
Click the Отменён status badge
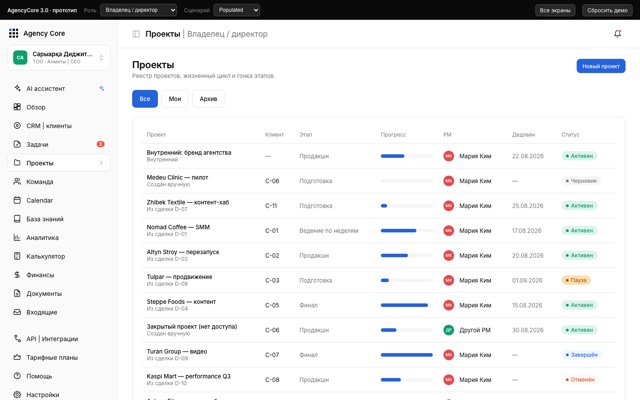(580, 380)
